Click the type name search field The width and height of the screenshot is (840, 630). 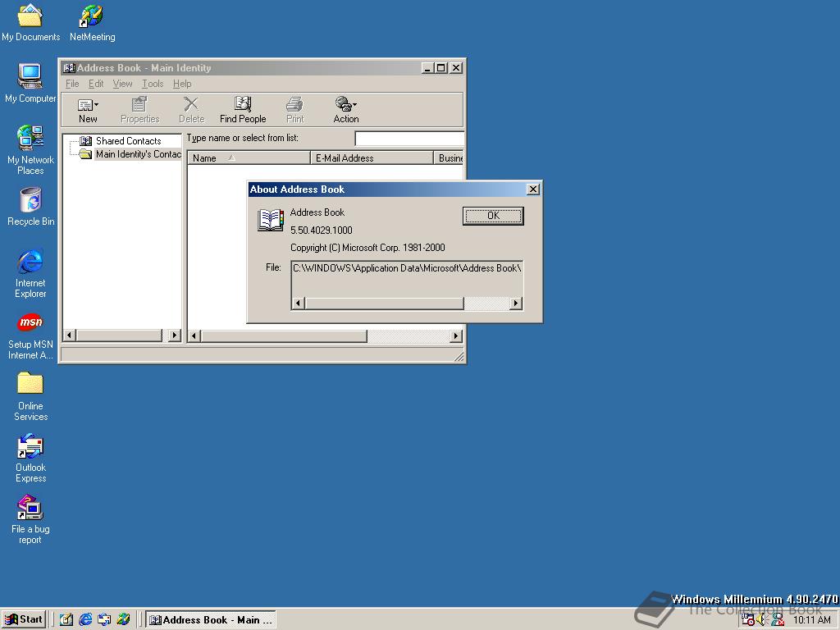pos(409,138)
